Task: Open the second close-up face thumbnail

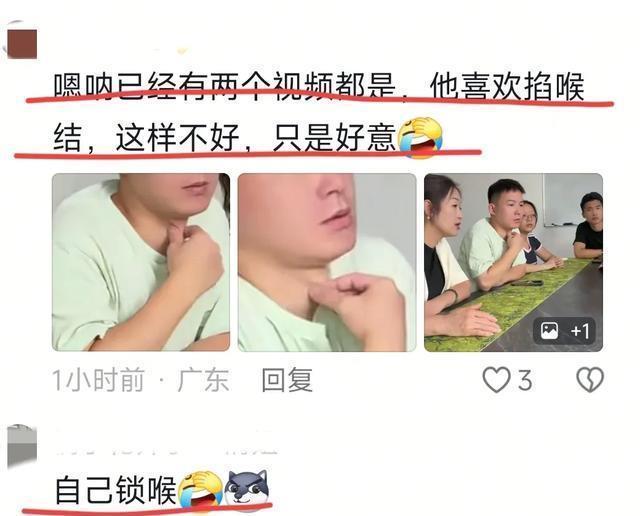Action: point(327,262)
